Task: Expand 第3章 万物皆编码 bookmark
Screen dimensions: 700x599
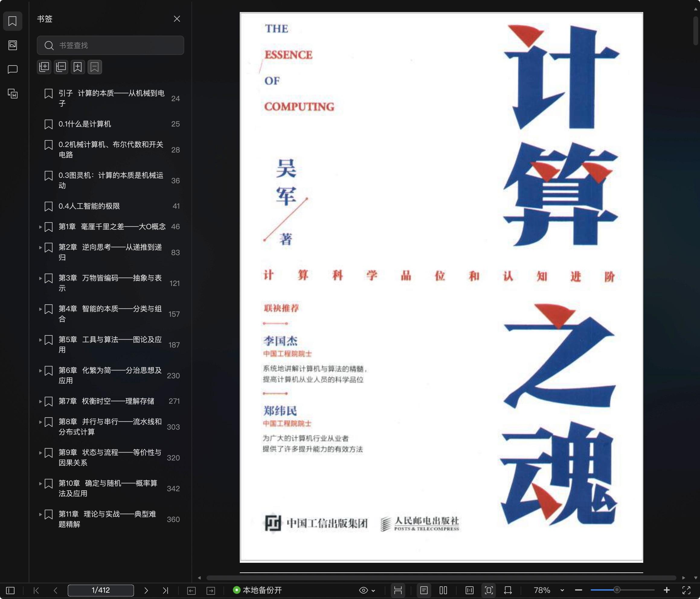Action: 40,278
